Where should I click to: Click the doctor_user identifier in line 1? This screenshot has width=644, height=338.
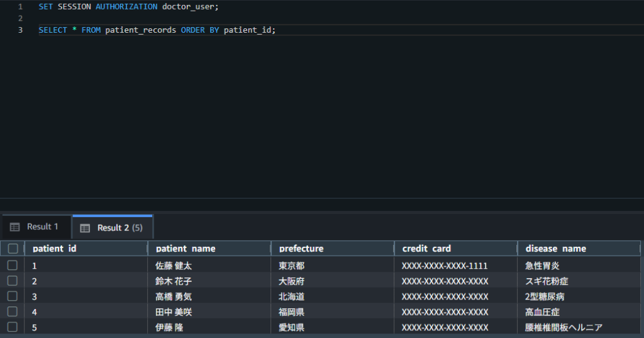tap(188, 6)
